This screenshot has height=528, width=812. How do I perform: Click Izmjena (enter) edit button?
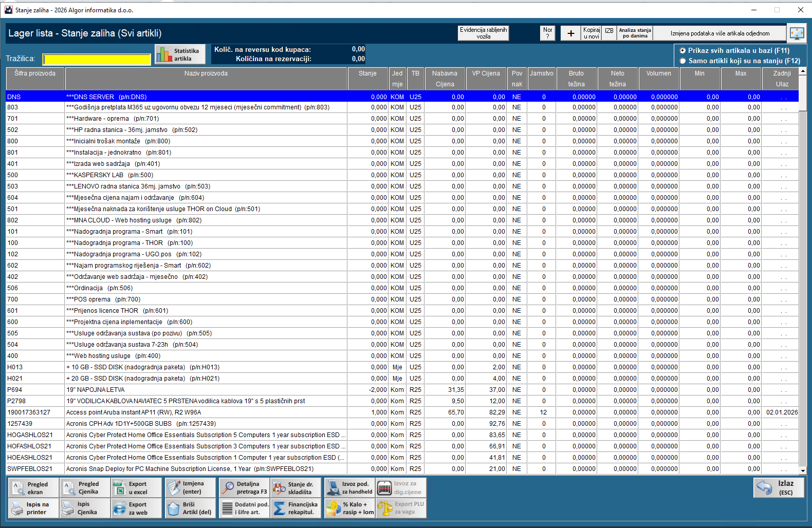point(191,488)
